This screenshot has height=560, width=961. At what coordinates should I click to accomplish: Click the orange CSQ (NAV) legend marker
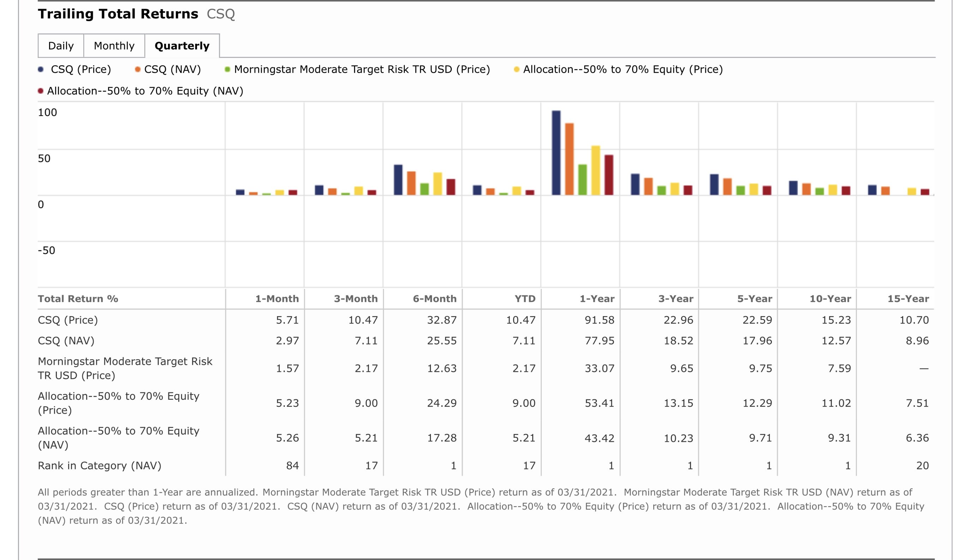pos(138,70)
